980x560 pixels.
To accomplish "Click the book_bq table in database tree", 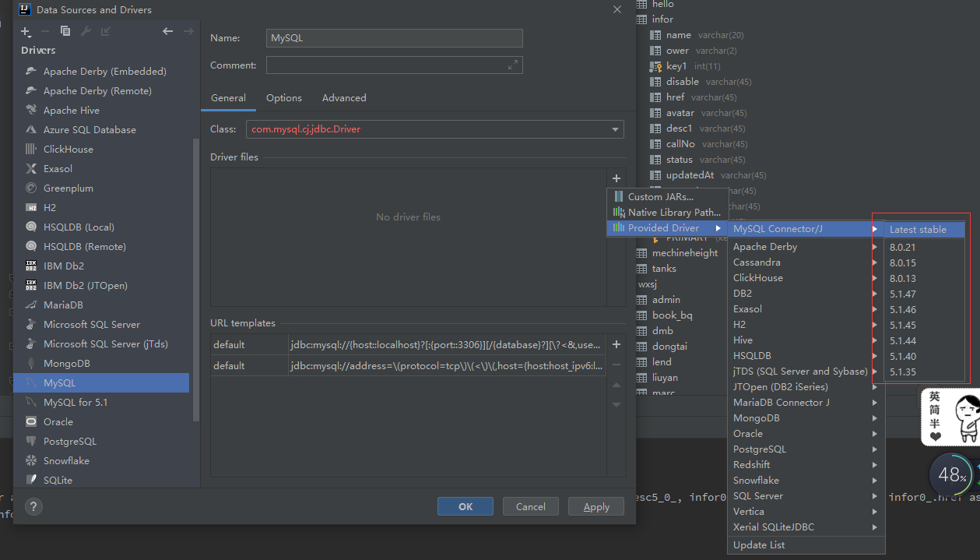I will 672,315.
